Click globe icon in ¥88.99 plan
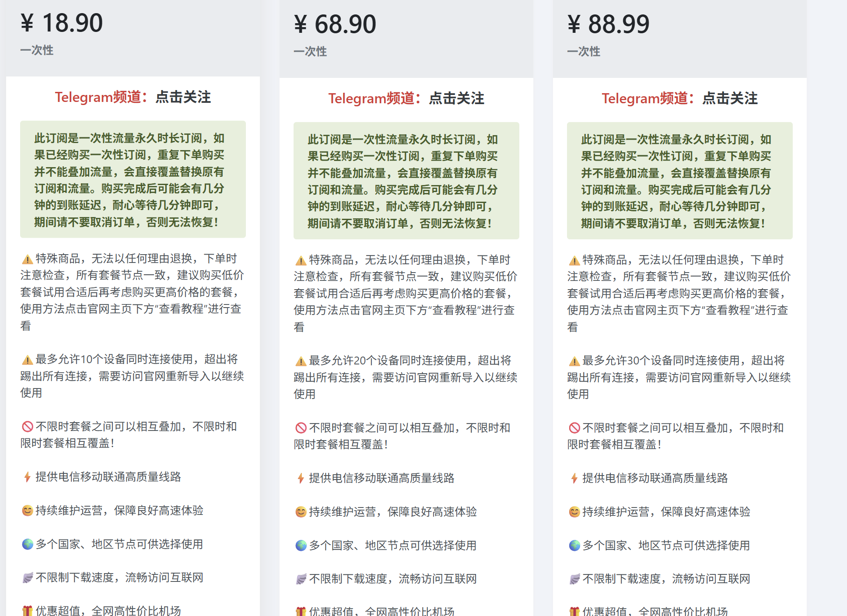 point(574,546)
